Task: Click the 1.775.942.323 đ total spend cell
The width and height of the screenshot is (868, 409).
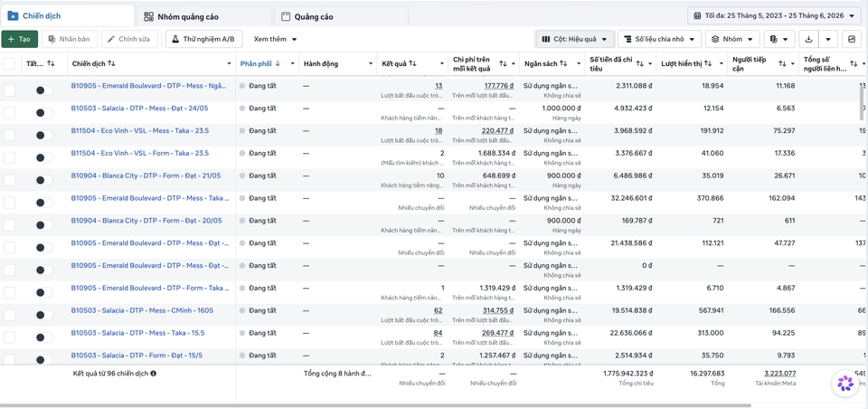Action: [627, 374]
